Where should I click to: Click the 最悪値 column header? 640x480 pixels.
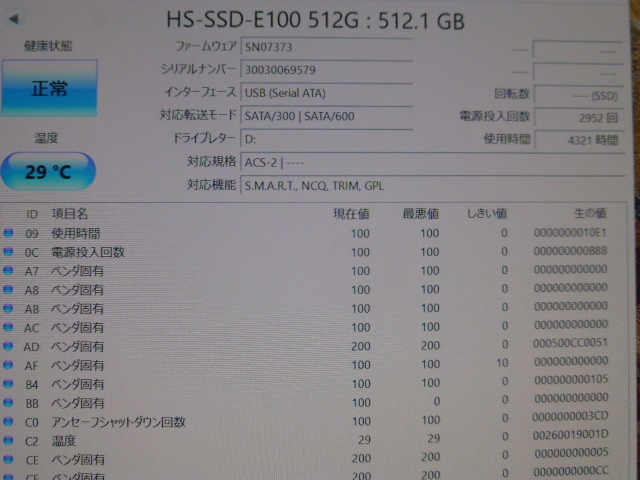[x=421, y=213]
